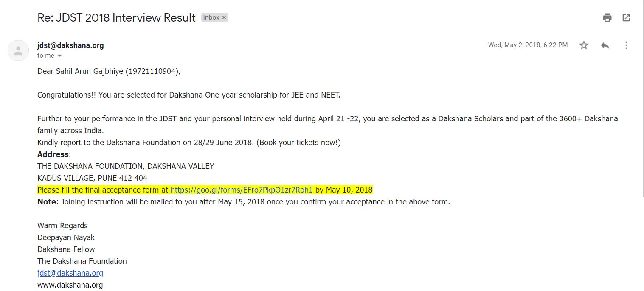Visit the www.dakshana.org website link
This screenshot has height=291, width=644.
pyautogui.click(x=70, y=285)
